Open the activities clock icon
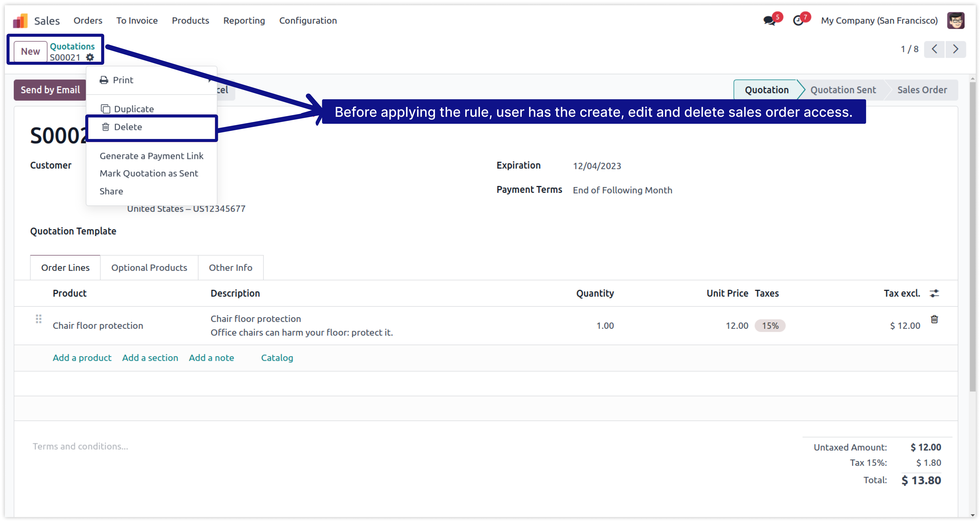Viewport: 980px width, 521px height. [798, 21]
